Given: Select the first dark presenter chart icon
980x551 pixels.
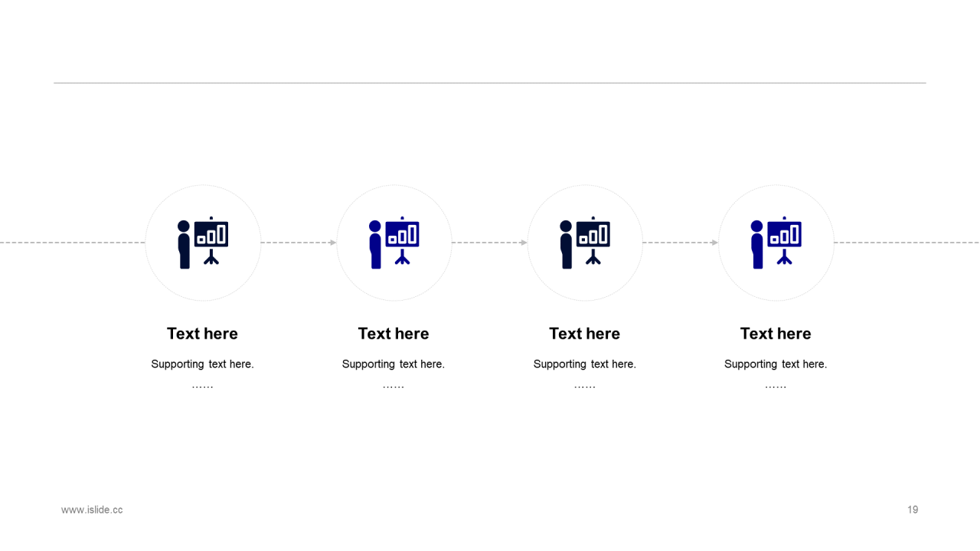Looking at the screenshot, I should click(x=203, y=243).
